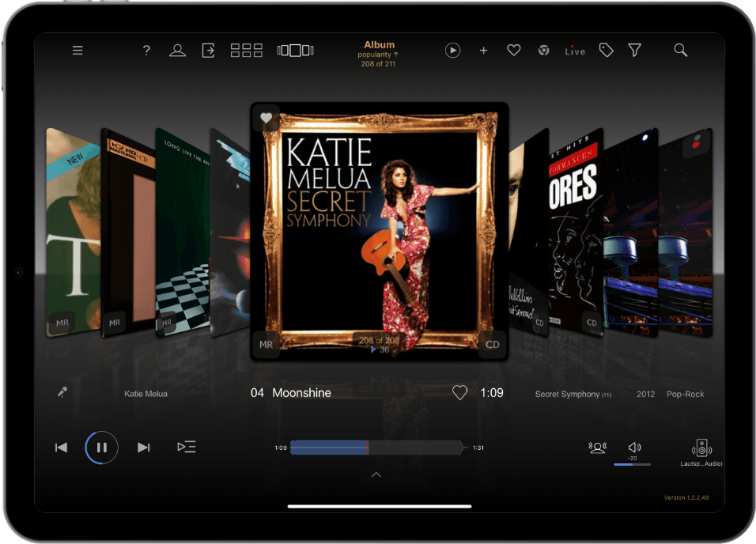Select the Lautsp. Audio output device

[x=701, y=453]
